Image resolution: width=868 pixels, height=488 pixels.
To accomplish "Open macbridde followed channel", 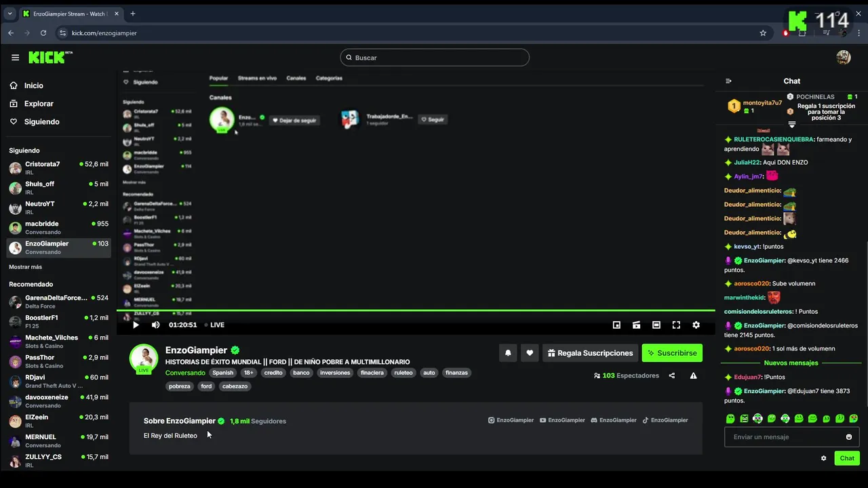I will click(x=58, y=228).
